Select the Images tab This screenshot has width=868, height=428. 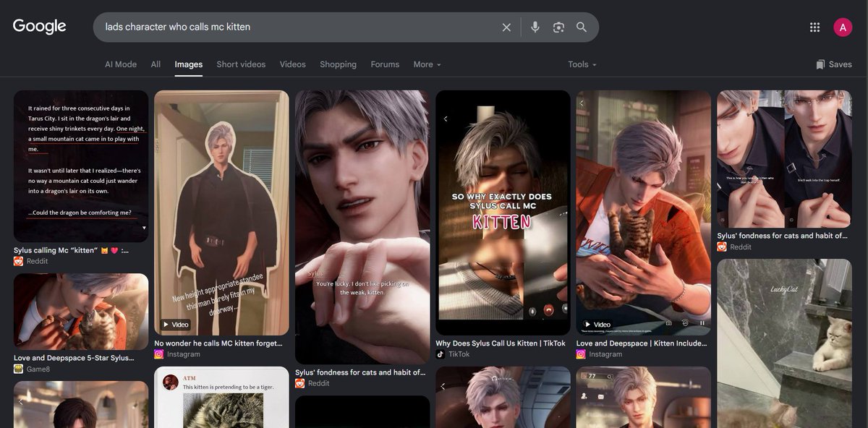(189, 64)
